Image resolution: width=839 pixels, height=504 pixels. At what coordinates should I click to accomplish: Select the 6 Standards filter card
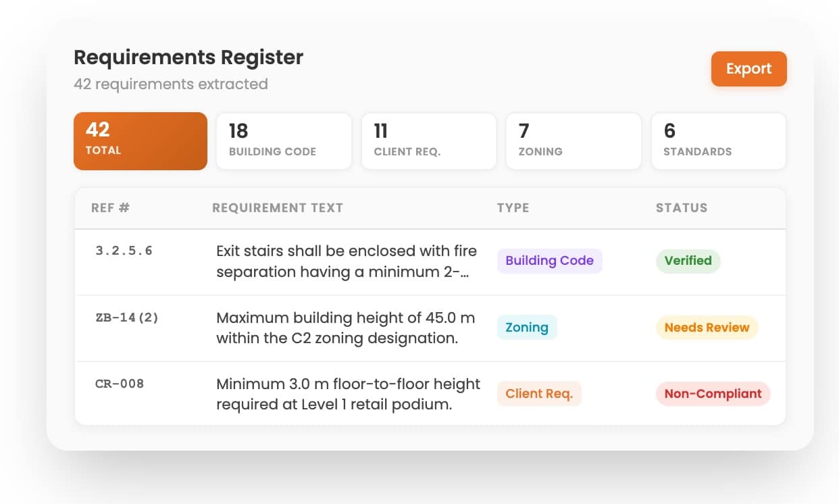coord(719,141)
